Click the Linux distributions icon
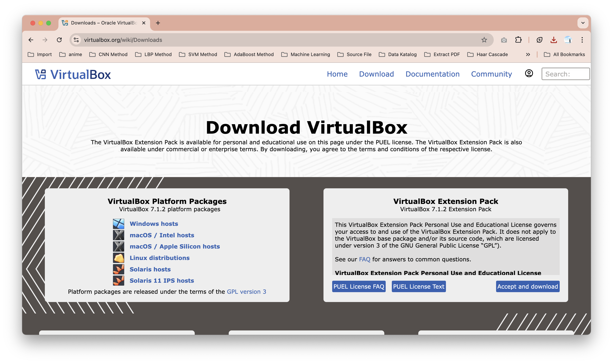This screenshot has height=364, width=613. pyautogui.click(x=118, y=258)
